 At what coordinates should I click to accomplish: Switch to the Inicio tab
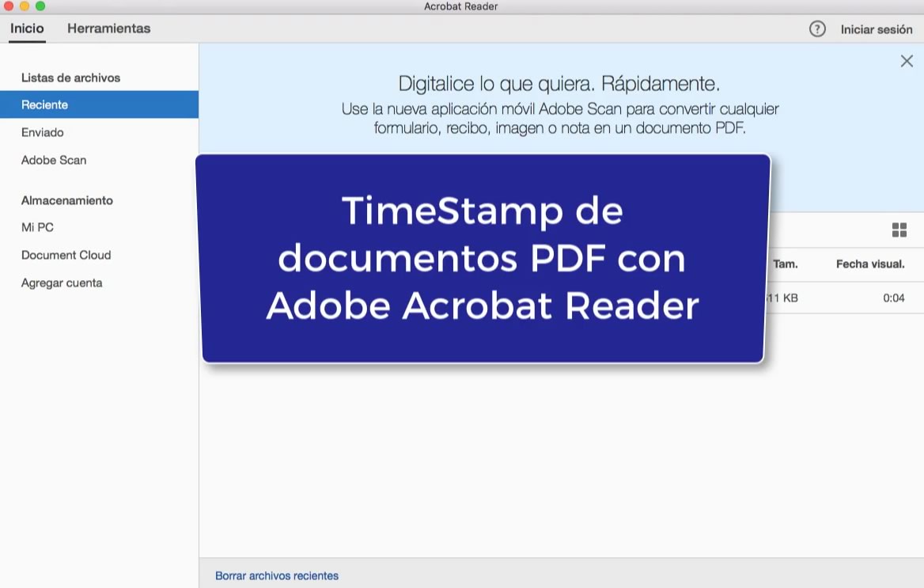pyautogui.click(x=27, y=28)
